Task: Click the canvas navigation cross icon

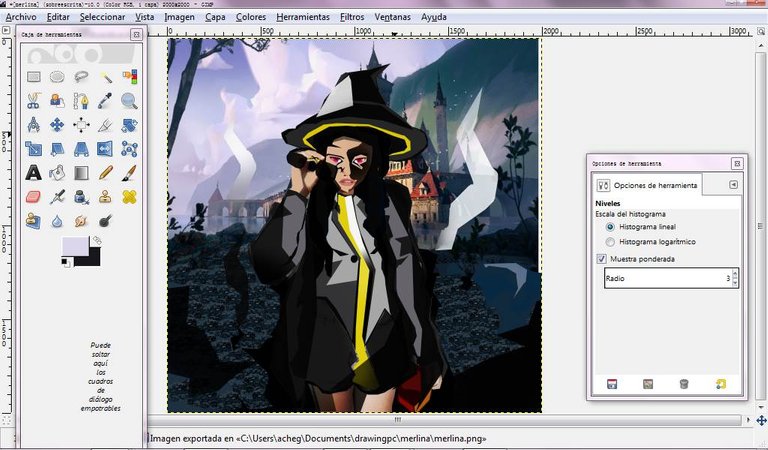Action: 761,420
